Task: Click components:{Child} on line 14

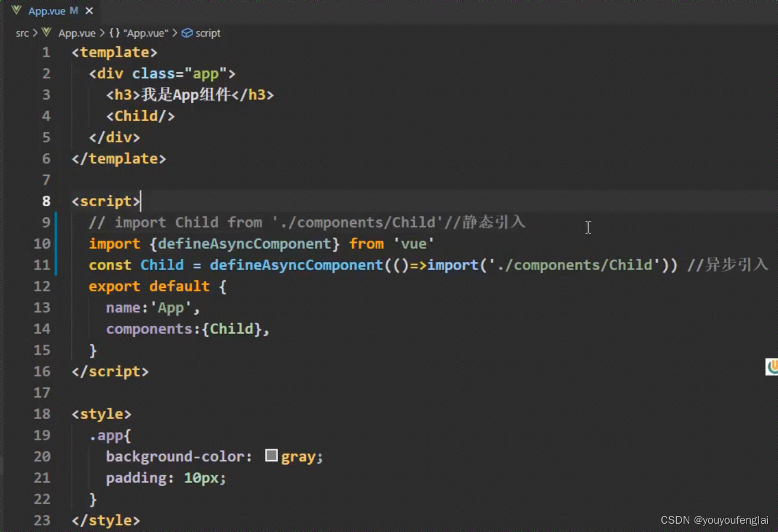Action: (188, 329)
